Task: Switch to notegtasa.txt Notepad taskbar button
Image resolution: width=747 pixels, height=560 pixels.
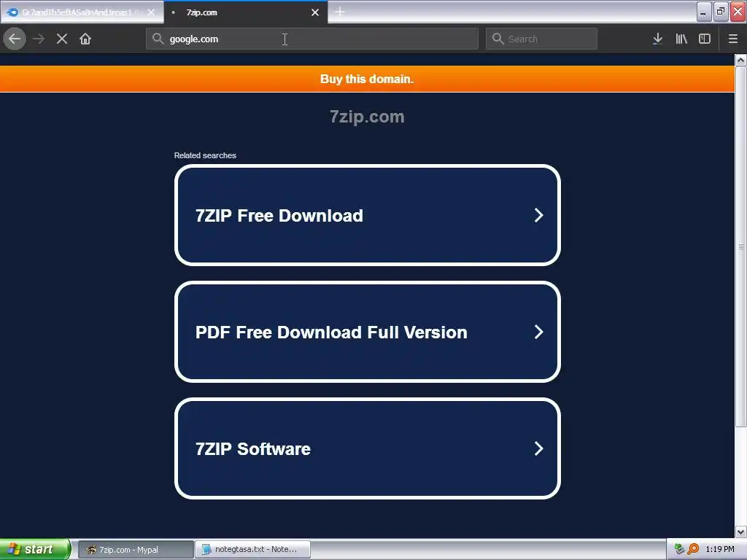Action: tap(253, 550)
